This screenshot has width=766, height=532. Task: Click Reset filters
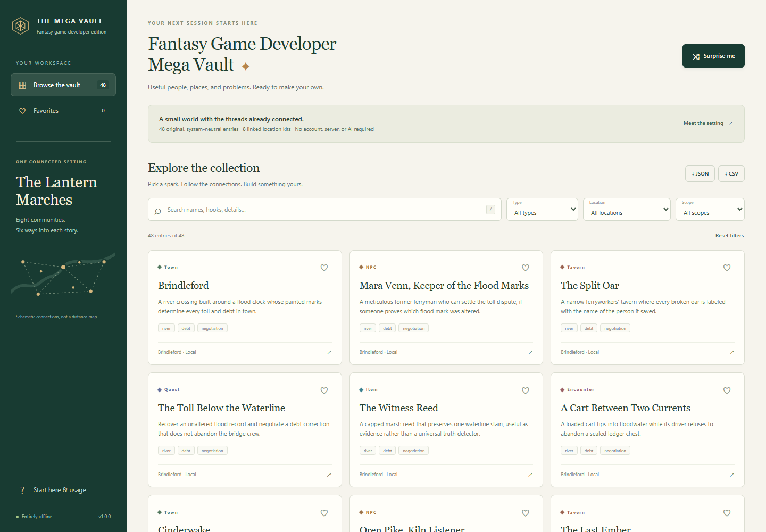[x=729, y=236]
